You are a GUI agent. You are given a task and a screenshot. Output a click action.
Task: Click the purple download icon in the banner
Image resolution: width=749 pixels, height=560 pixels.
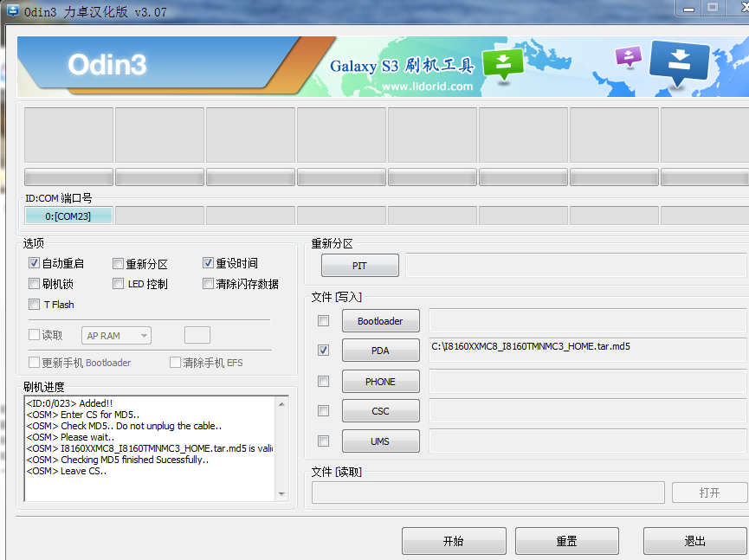(628, 56)
